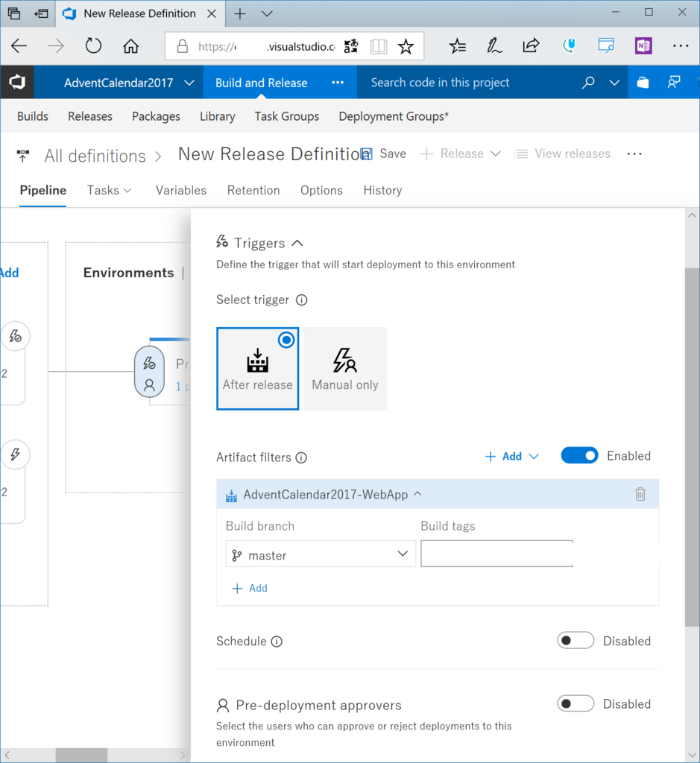
Task: Click the translate page icon
Action: point(351,47)
